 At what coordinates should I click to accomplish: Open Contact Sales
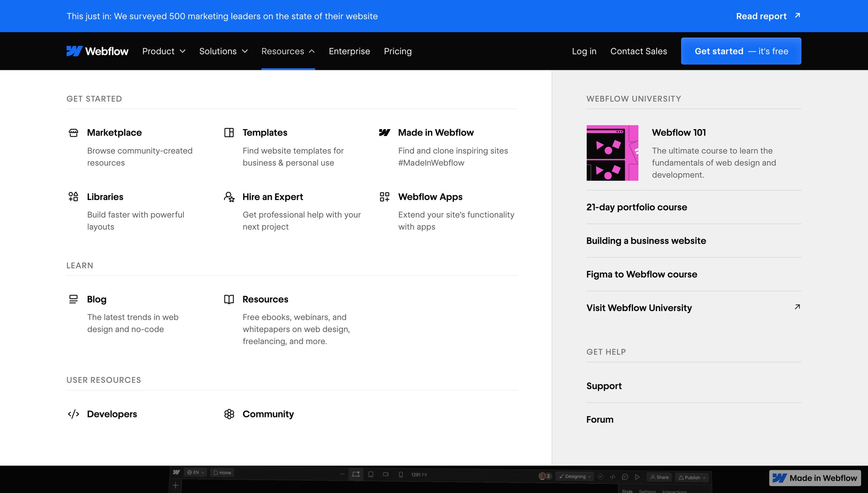[x=639, y=51]
